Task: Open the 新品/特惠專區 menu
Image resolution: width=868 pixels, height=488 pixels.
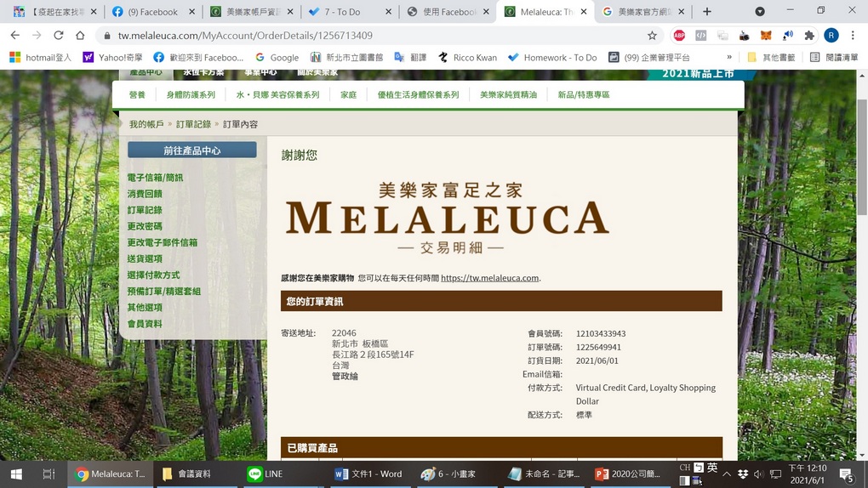Action: (584, 94)
